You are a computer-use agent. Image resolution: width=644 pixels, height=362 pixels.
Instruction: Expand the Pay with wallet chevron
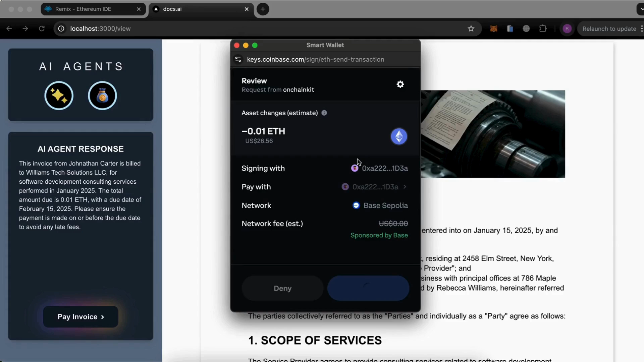click(405, 187)
